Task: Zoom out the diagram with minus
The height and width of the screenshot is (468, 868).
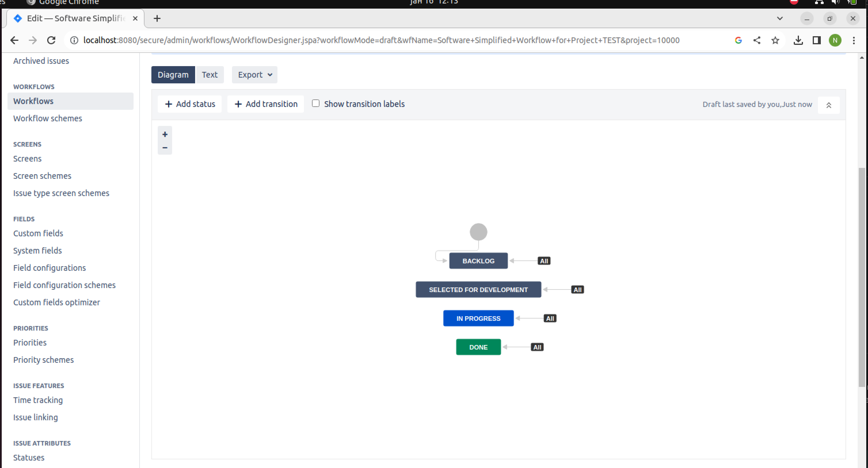Action: 165,148
